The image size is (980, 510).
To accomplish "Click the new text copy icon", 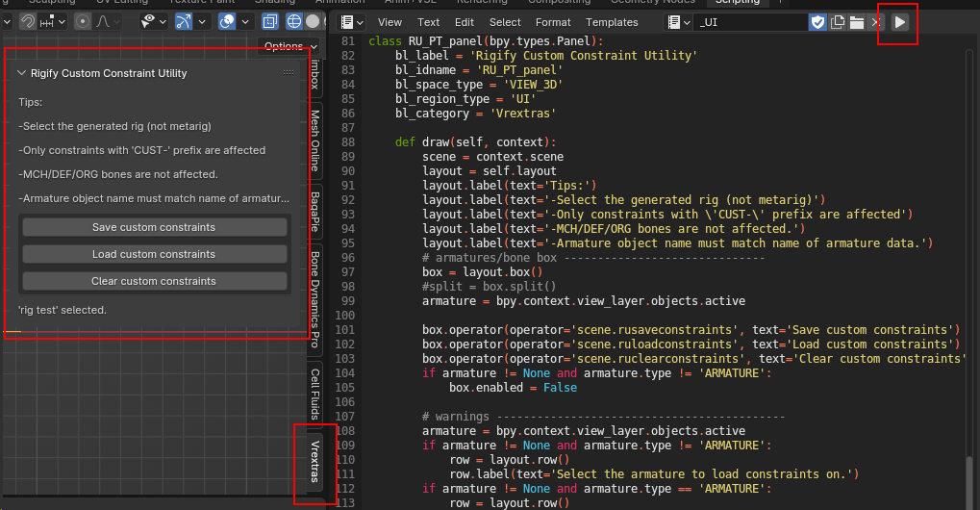I will [838, 22].
